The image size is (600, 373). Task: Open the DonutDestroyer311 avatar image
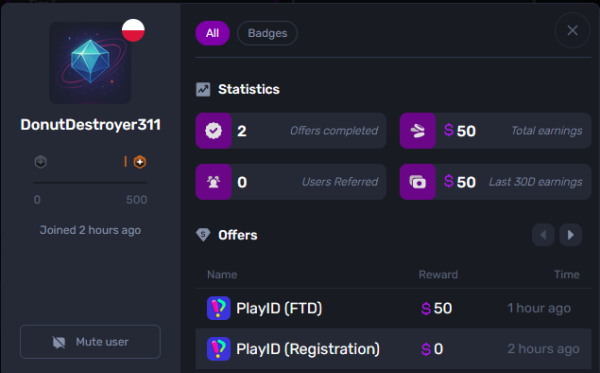[x=90, y=63]
